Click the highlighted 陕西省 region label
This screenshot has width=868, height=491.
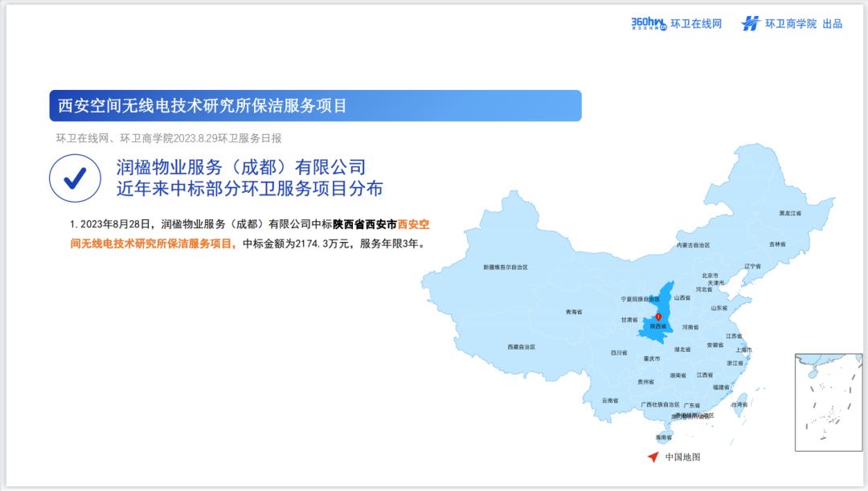[x=658, y=326]
